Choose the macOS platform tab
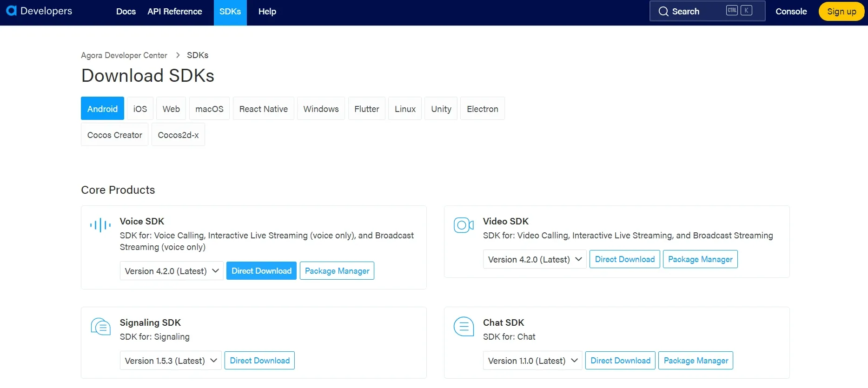This screenshot has width=868, height=388. 209,108
